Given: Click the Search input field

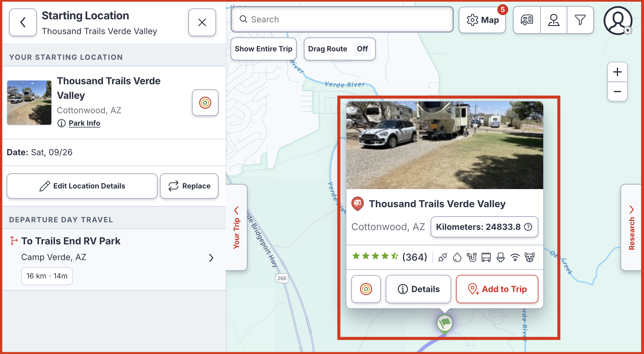Looking at the screenshot, I should 342,19.
